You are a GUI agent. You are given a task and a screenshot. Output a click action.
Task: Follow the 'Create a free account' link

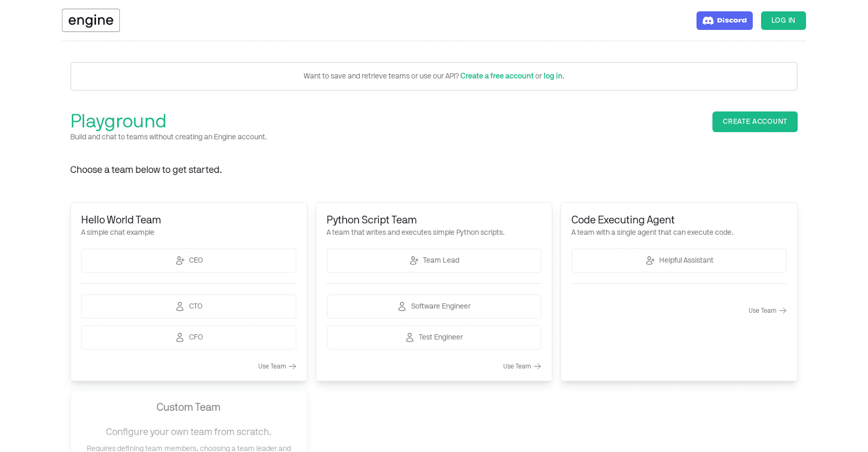[496, 76]
